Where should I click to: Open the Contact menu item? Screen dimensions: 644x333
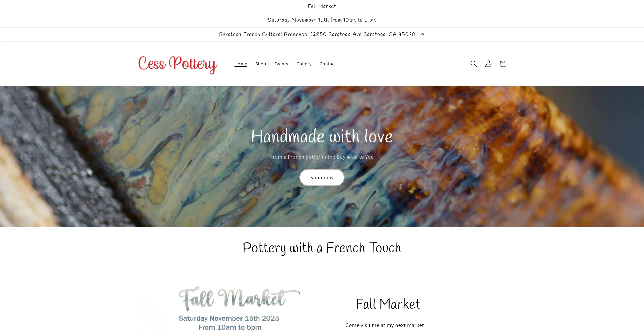point(328,64)
